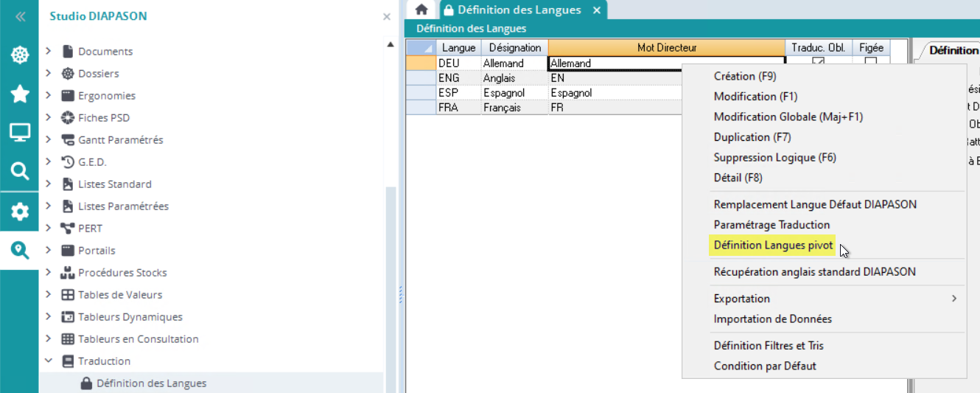Expand the Tableurs Dynamiques node
Viewport: 980px width, 393px height.
49,317
